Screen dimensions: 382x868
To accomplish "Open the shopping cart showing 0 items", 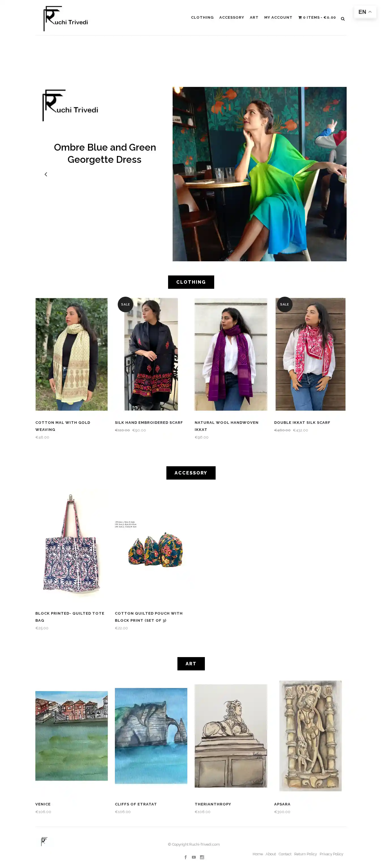I will [x=317, y=18].
